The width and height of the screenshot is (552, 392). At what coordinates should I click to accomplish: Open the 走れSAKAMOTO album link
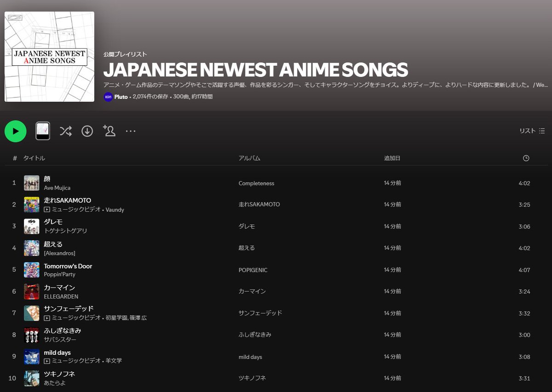(259, 204)
